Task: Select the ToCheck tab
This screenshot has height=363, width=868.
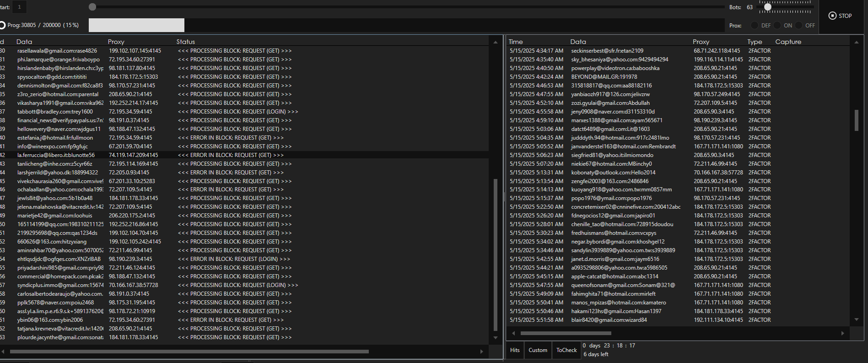Action: coord(566,350)
